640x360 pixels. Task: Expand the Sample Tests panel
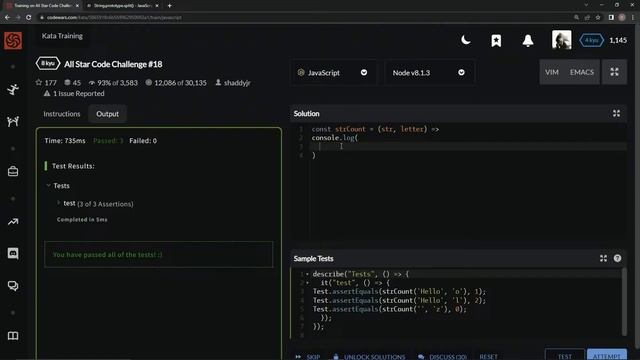[x=603, y=258]
